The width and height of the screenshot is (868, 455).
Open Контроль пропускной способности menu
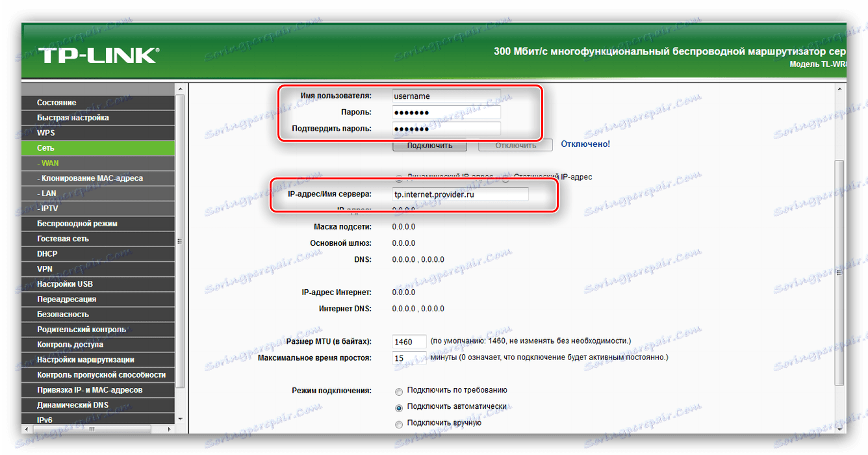pyautogui.click(x=98, y=374)
